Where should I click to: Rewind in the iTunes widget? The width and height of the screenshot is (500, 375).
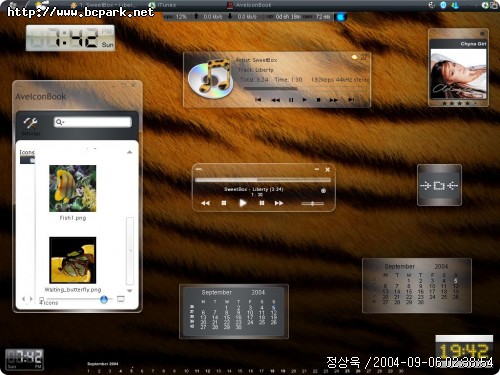[x=275, y=100]
